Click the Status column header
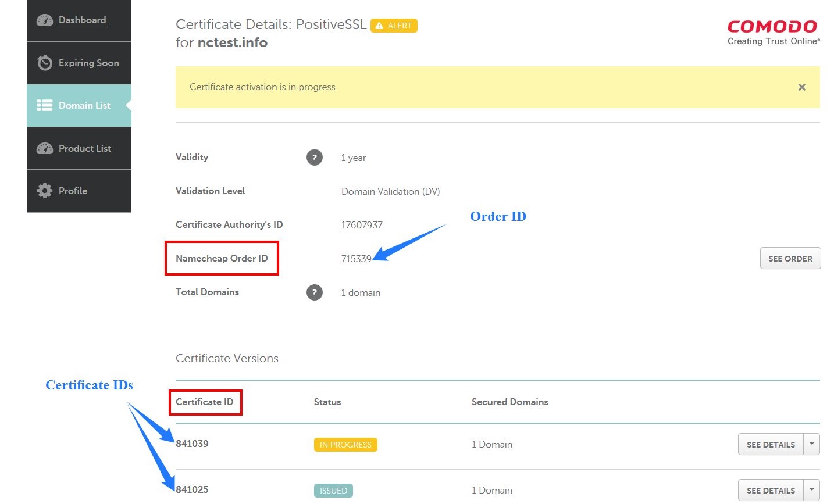The image size is (834, 504). pyautogui.click(x=327, y=402)
